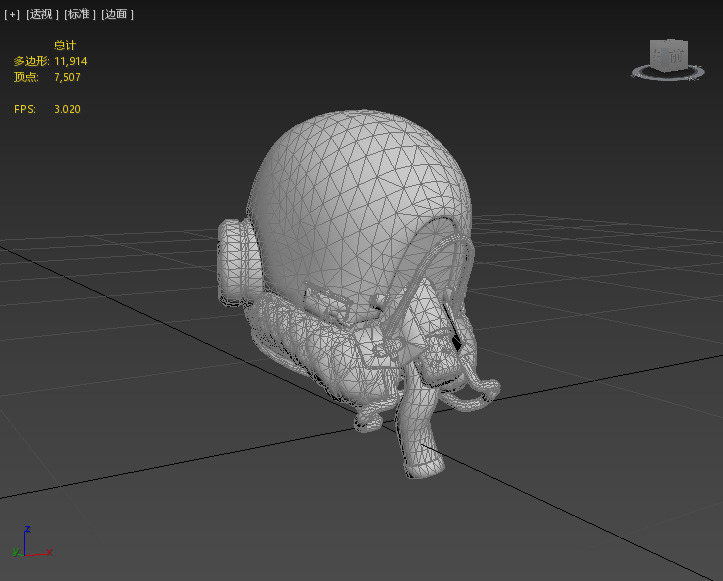Open the 边面 edged faces display menu

117,15
